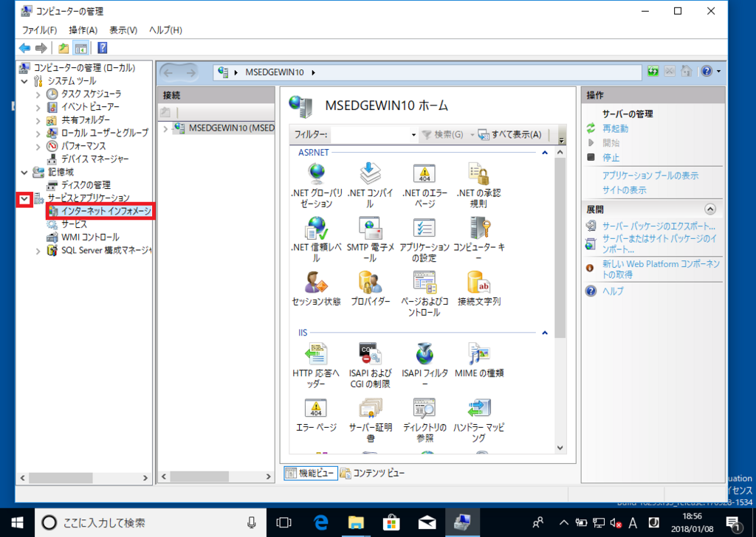Expand SQL Server 構成マネージャー node
The image size is (756, 537).
(x=38, y=251)
